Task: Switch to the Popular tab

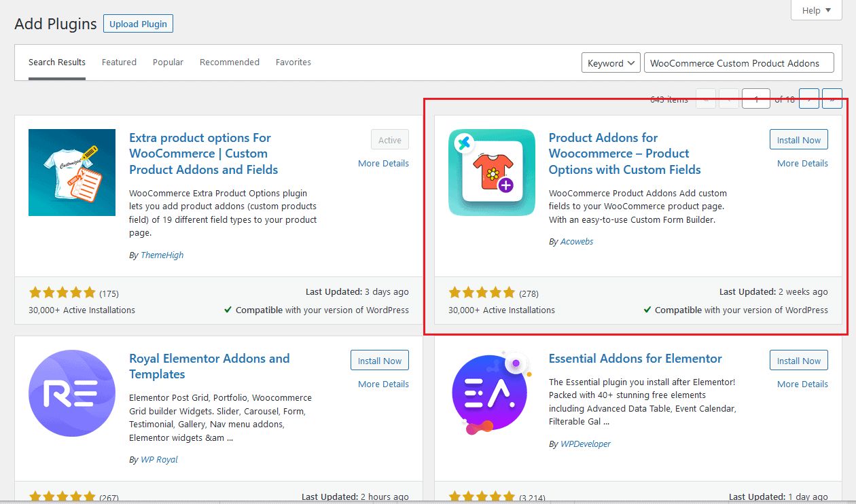Action: tap(168, 62)
